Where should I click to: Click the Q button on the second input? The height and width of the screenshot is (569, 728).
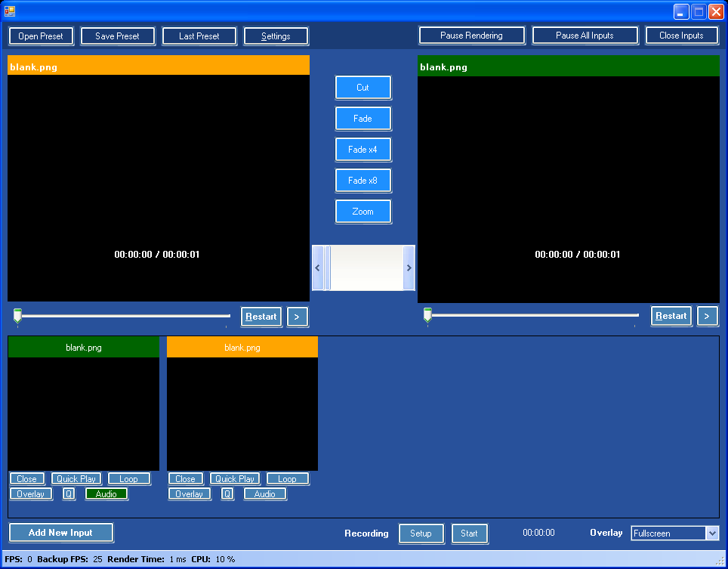click(227, 493)
